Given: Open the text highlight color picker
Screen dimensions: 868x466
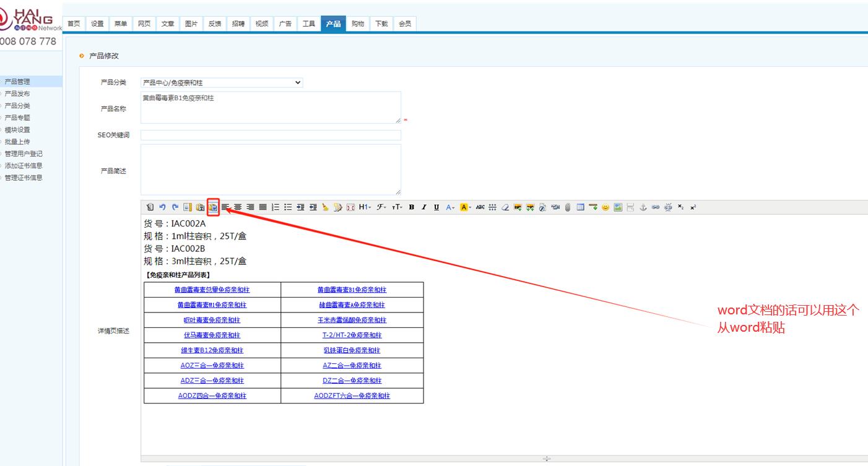Looking at the screenshot, I should pyautogui.click(x=466, y=207).
